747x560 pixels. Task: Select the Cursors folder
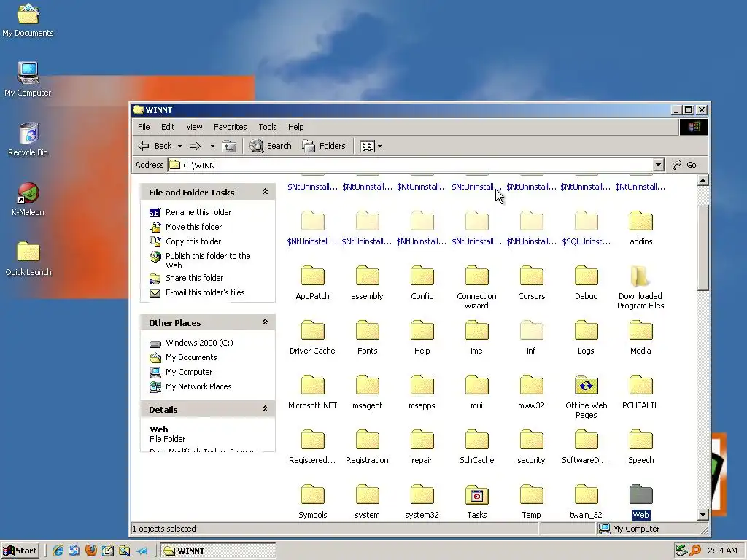pyautogui.click(x=531, y=282)
